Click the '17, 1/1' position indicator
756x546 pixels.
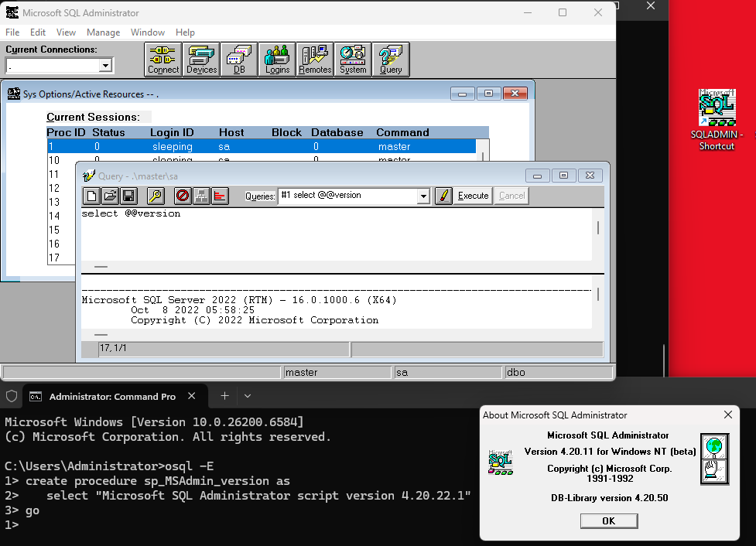click(224, 349)
